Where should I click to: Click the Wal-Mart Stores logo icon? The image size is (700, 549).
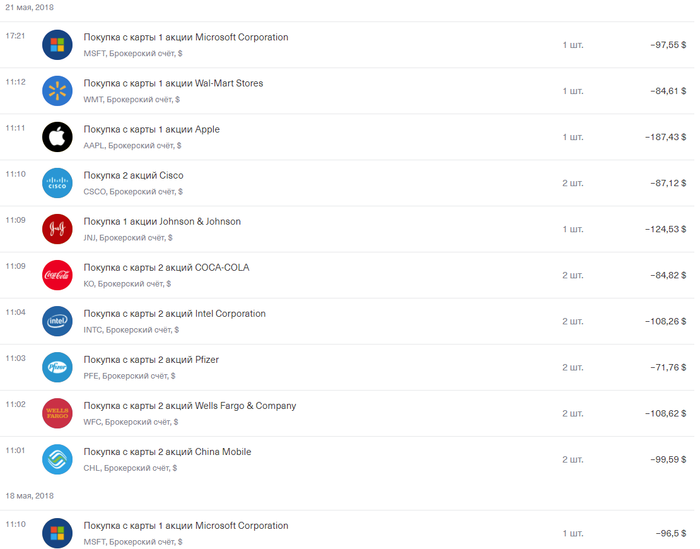click(57, 91)
